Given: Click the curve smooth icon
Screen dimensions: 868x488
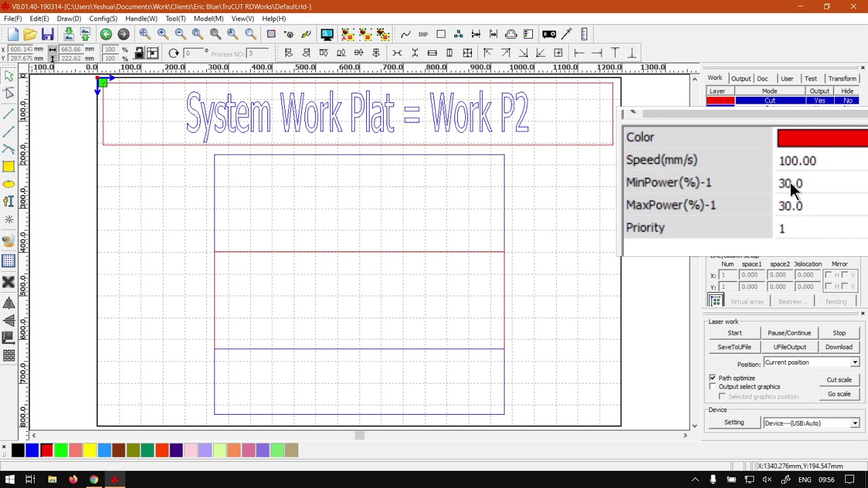Looking at the screenshot, I should click(406, 35).
